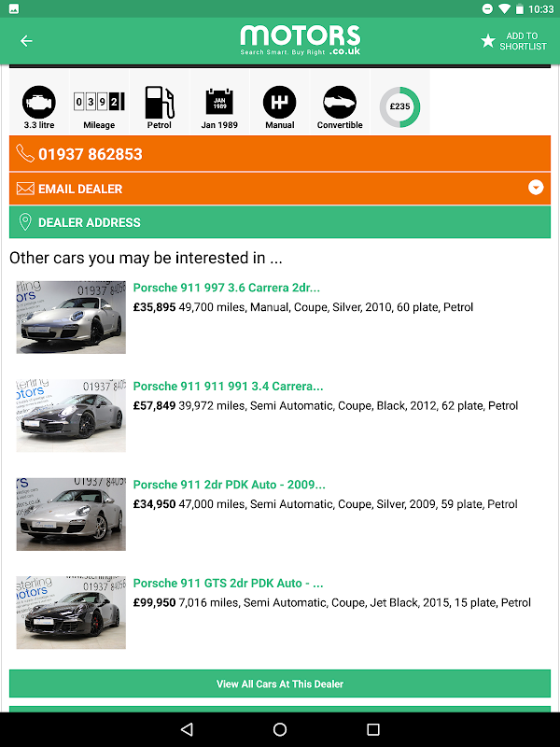Viewport: 560px width, 747px height.
Task: Tap thumbnail of black 2012 Porsche
Action: [71, 416]
